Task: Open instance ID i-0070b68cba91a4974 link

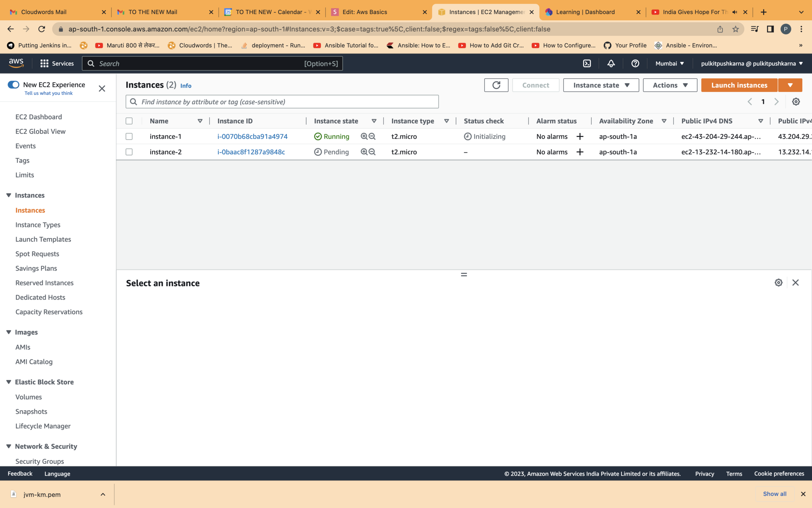Action: click(252, 136)
